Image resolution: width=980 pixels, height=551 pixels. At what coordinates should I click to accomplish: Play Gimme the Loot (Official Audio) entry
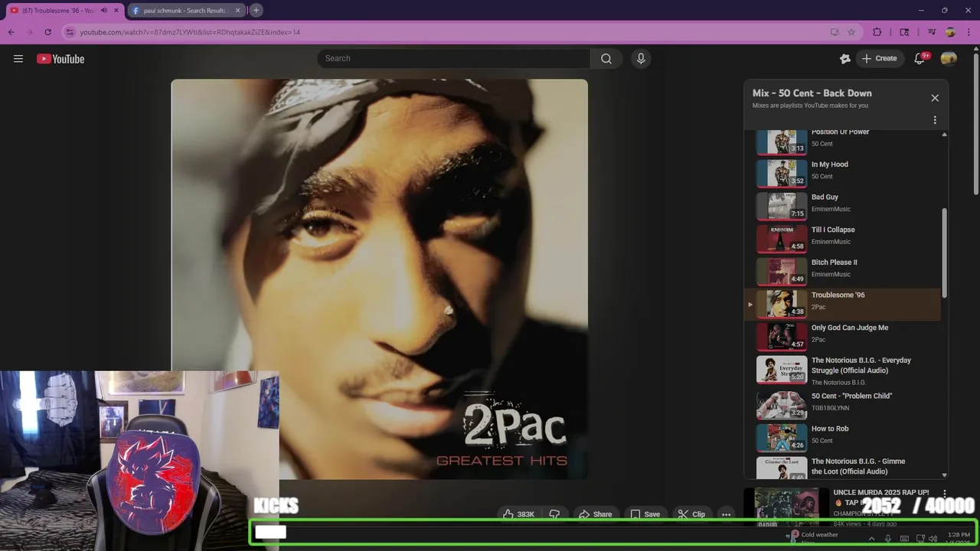click(x=842, y=468)
